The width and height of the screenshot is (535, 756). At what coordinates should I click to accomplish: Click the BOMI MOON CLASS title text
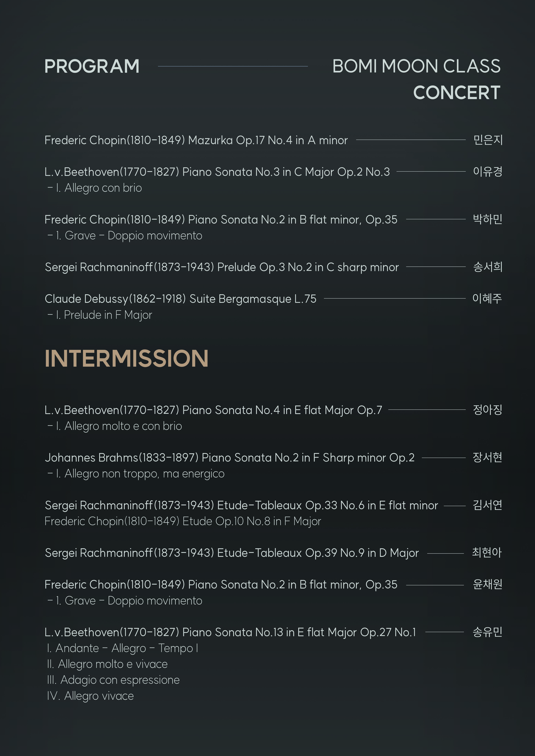416,66
